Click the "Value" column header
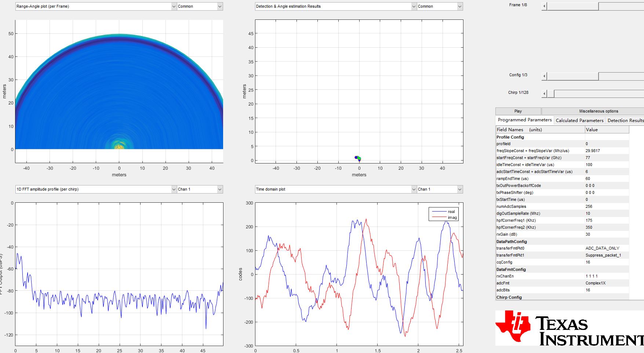644x353 pixels. point(607,129)
